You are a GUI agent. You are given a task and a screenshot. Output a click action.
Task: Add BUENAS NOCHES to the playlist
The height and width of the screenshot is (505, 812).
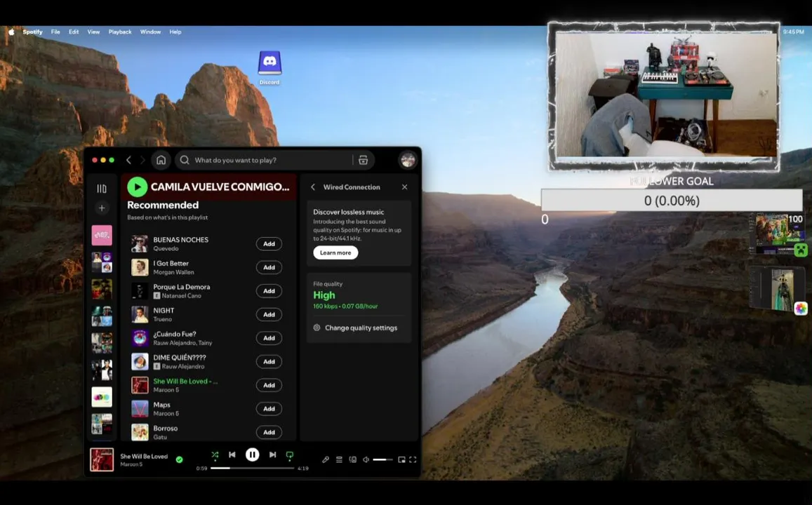269,243
